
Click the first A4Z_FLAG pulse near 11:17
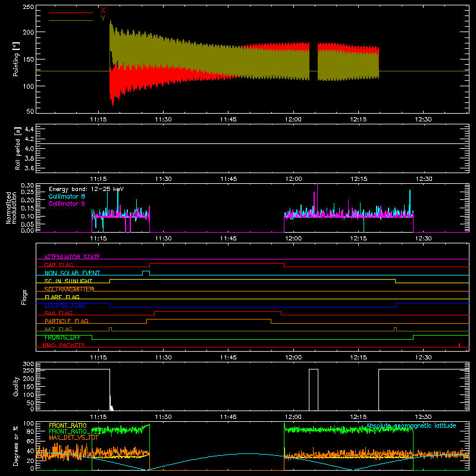point(110,329)
